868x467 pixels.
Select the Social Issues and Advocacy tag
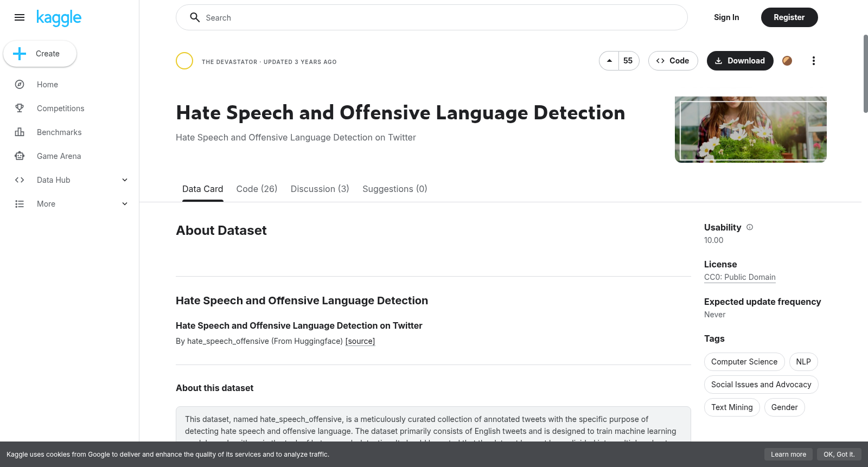pos(761,385)
